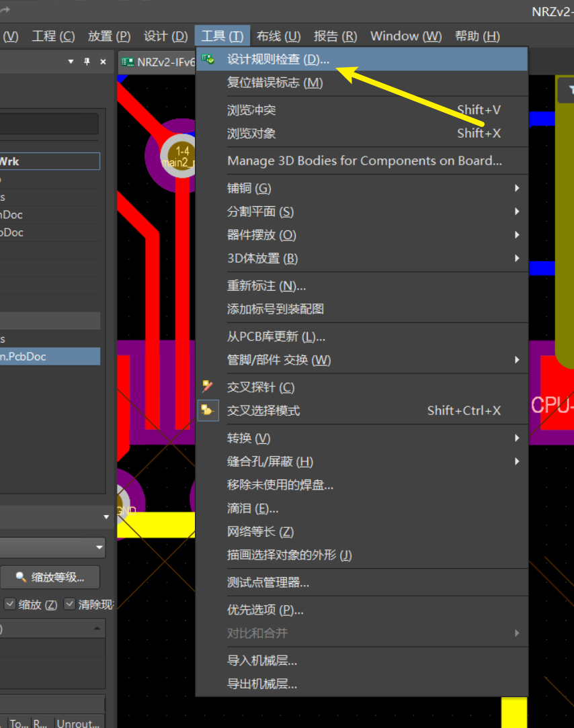Viewport: 574px width, 728px height.
Task: Click the X icon to close the left panel
Action: click(x=102, y=61)
